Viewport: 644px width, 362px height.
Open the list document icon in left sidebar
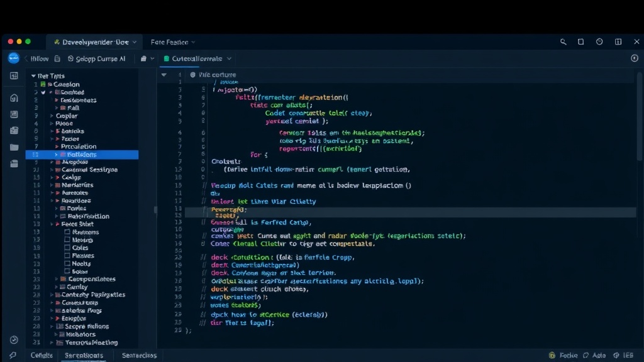(x=14, y=114)
